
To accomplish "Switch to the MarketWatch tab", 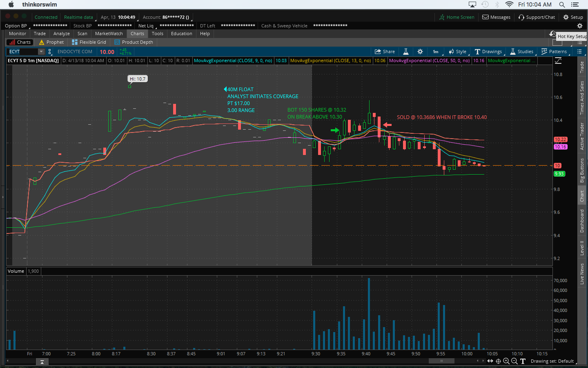I will [x=109, y=34].
